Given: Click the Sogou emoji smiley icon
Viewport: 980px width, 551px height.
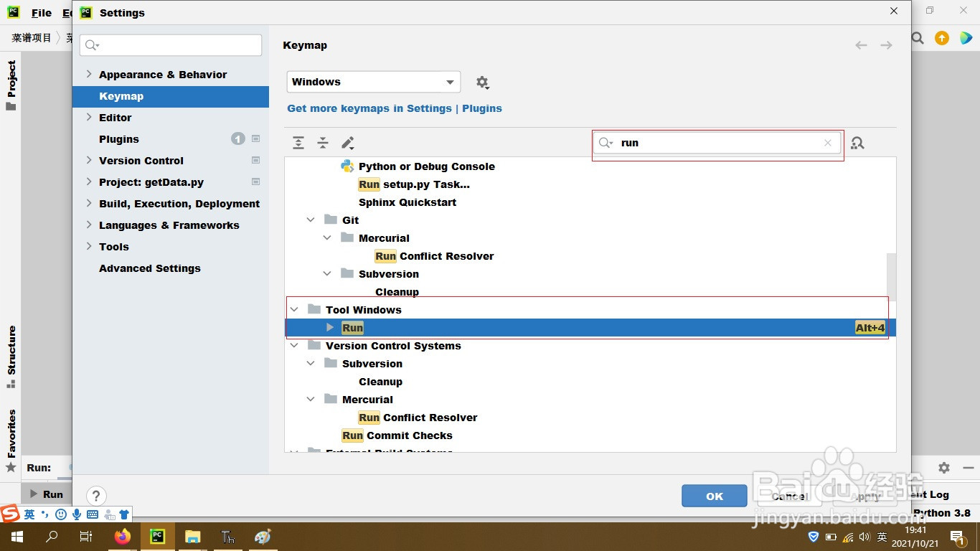Looking at the screenshot, I should 61,514.
